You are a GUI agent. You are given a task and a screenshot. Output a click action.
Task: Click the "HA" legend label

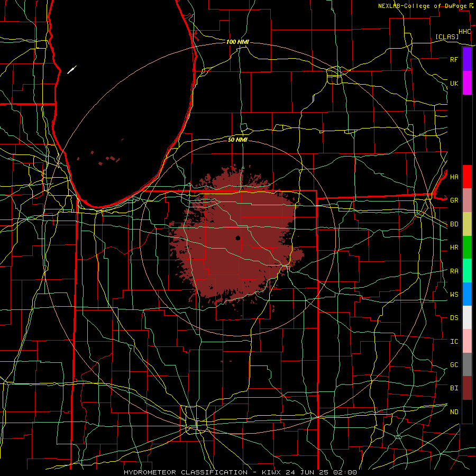[454, 177]
